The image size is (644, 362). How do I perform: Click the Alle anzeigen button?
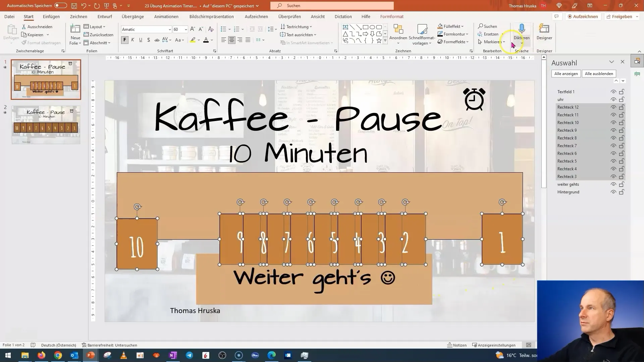(x=566, y=74)
